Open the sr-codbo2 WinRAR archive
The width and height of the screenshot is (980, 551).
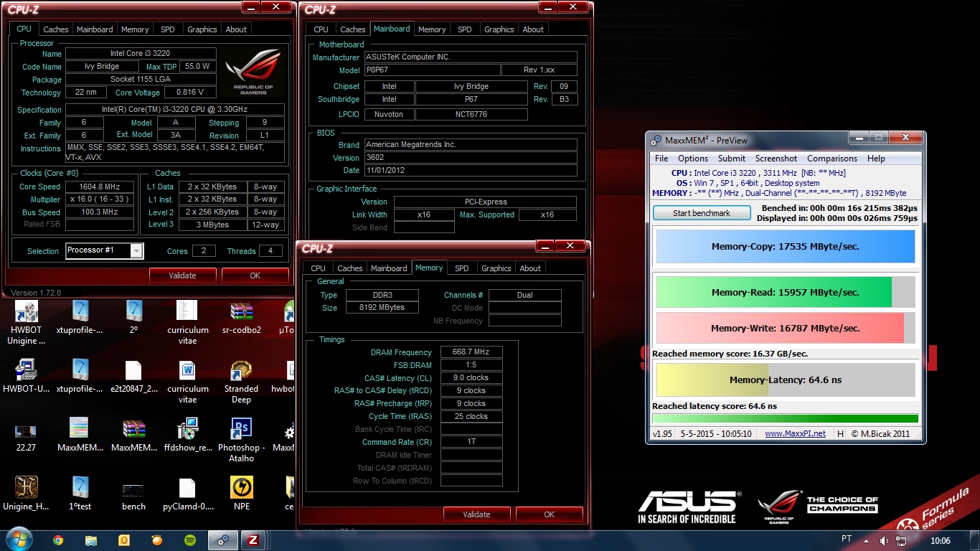point(241,318)
